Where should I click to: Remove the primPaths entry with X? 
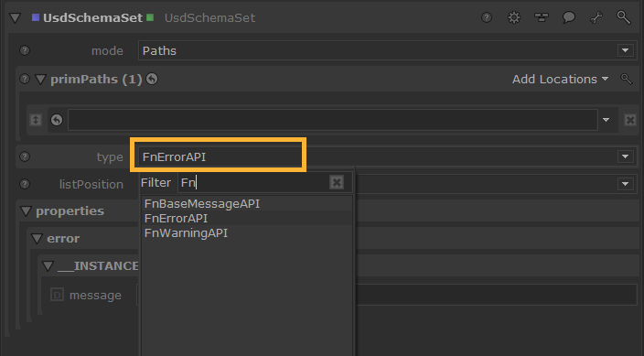click(x=630, y=120)
